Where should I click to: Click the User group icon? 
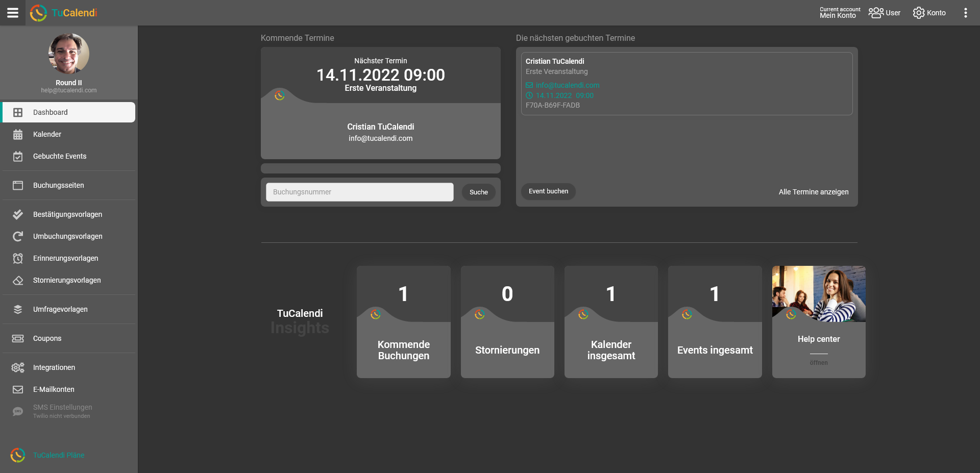876,13
